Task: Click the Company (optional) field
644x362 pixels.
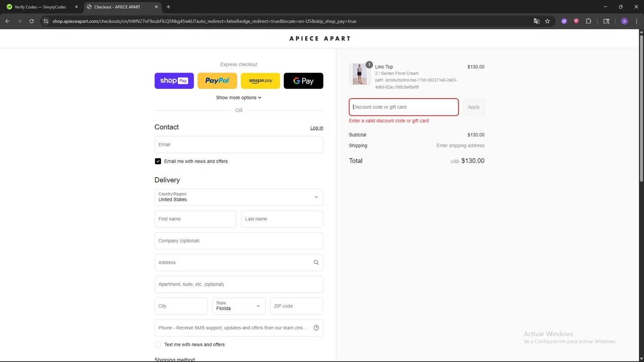Action: (x=239, y=241)
